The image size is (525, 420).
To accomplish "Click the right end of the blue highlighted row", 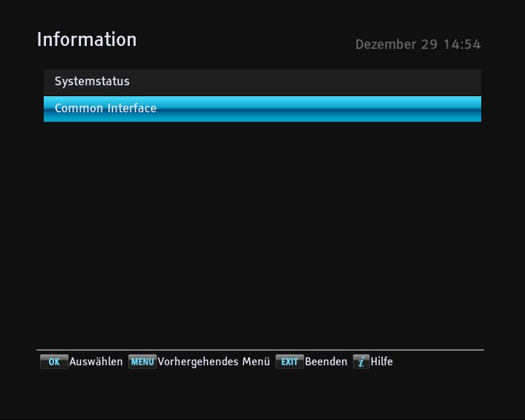I will (x=467, y=109).
